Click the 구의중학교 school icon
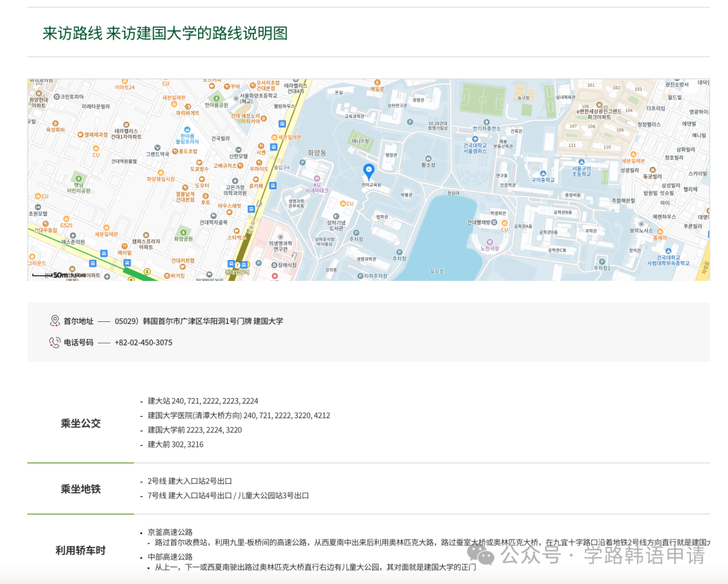 543,174
